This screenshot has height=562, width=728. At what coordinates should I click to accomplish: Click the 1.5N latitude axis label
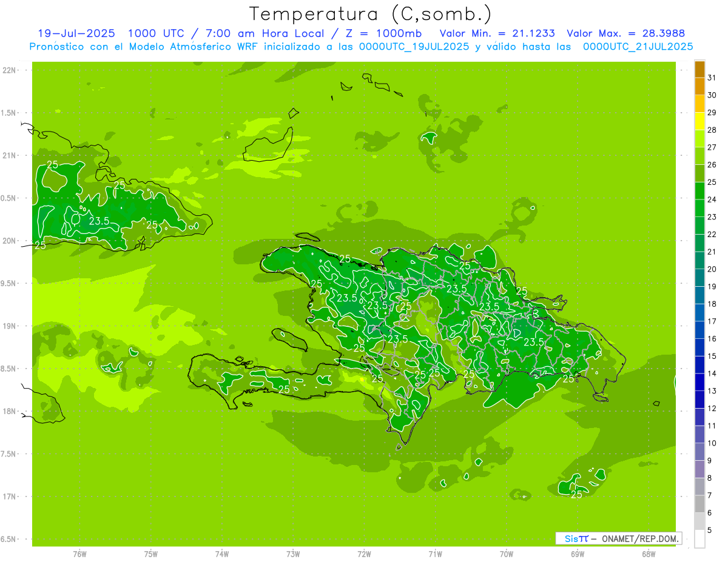pos(8,113)
